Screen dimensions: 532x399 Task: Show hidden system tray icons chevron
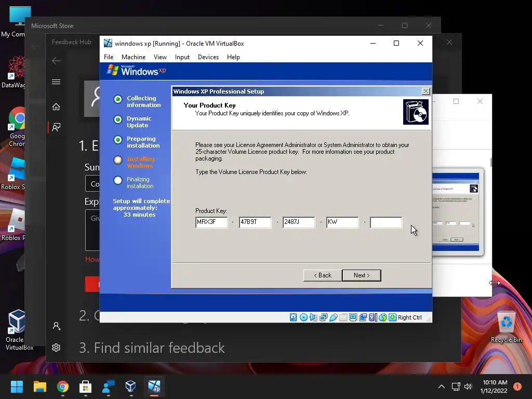442,387
